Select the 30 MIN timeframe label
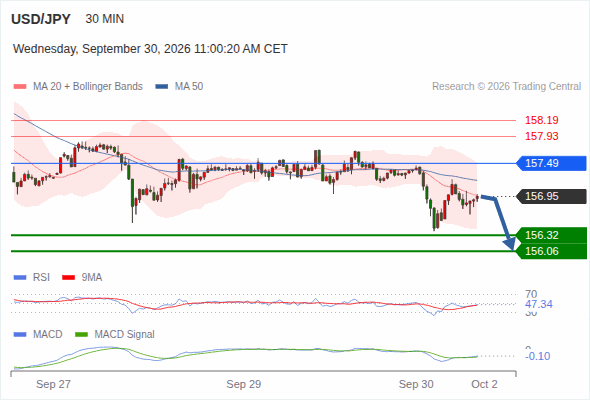 coord(105,19)
